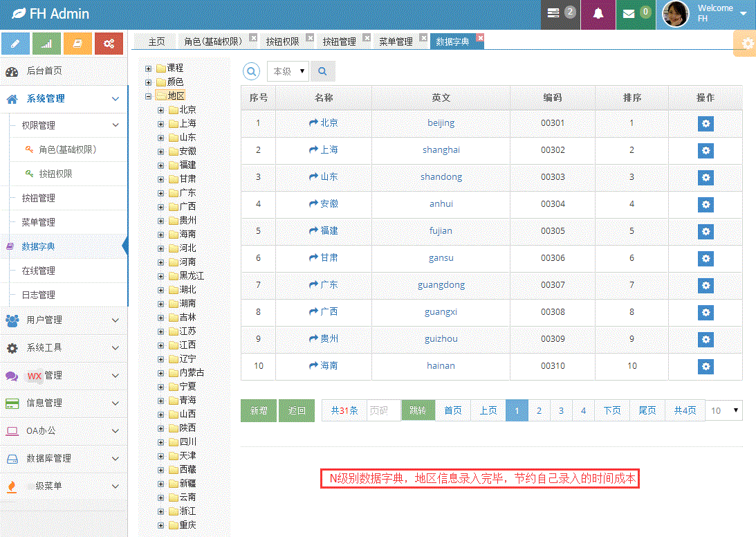Switch to the 主页 tab
The image size is (756, 537).
156,42
